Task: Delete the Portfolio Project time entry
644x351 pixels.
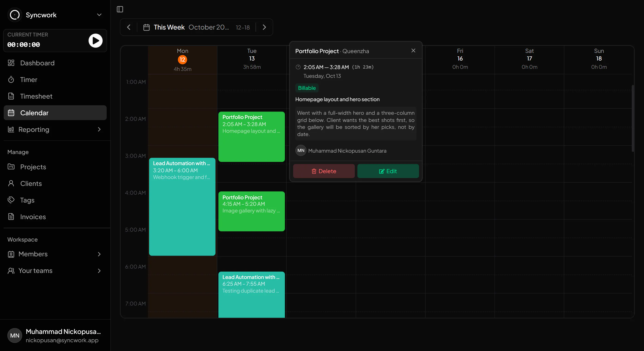Action: coord(324,171)
